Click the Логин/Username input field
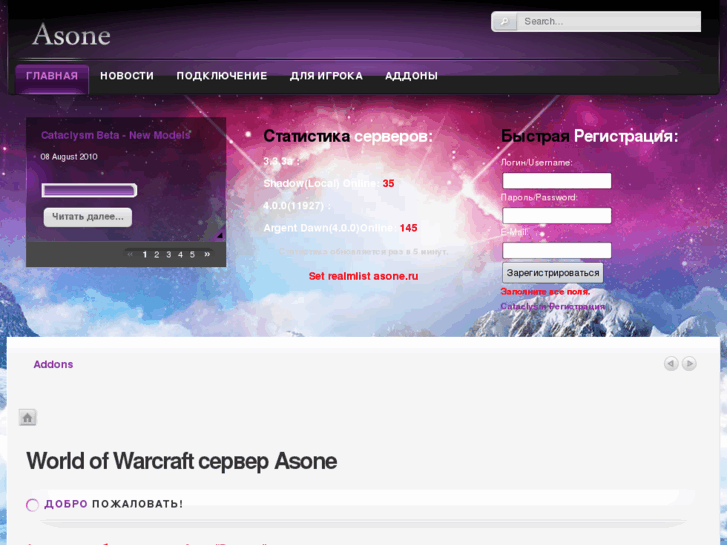Screen dimensions: 727x545 pos(557,180)
